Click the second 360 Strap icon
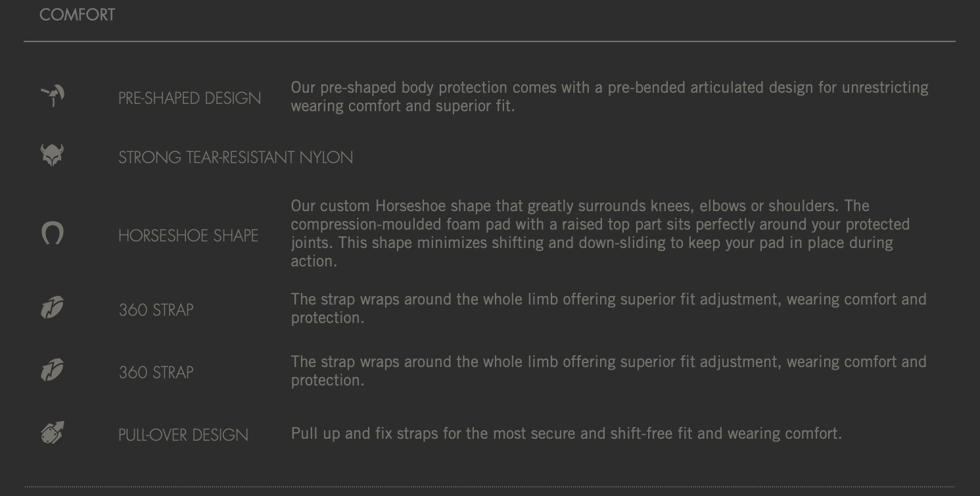The height and width of the screenshot is (496, 980). pos(53,370)
